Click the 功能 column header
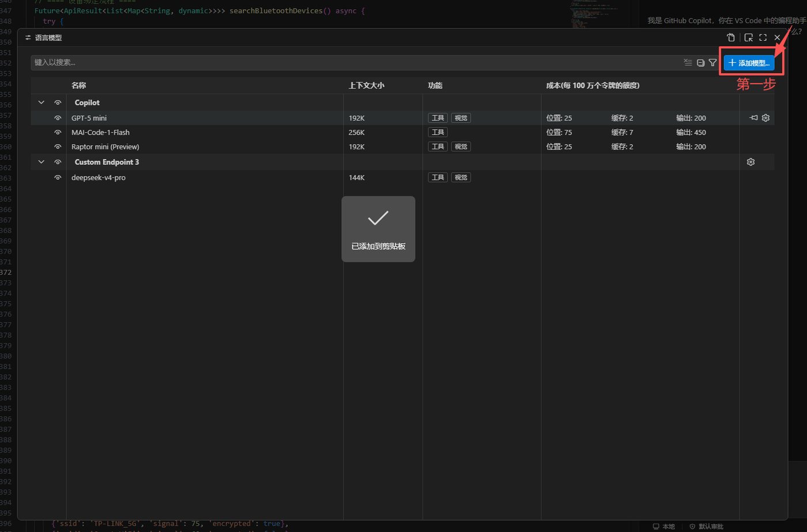The height and width of the screenshot is (532, 807). point(435,85)
